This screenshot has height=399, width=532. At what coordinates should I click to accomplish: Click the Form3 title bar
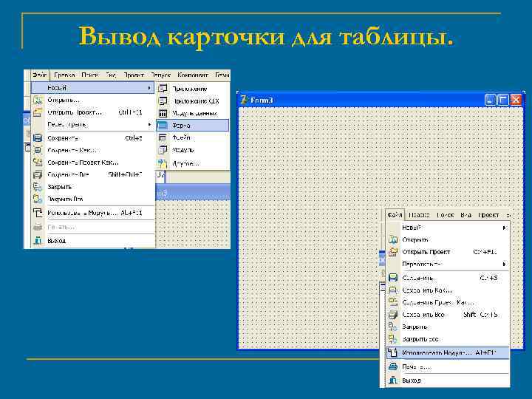pos(381,100)
